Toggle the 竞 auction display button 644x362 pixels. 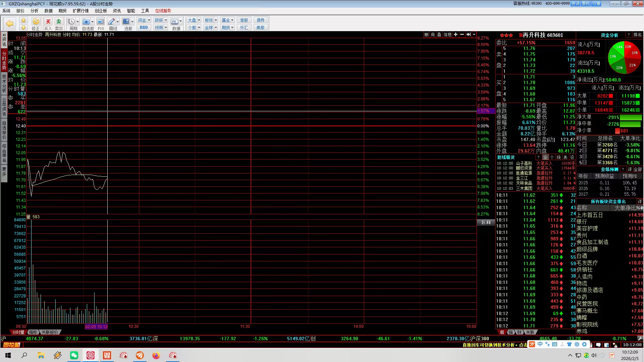433,35
